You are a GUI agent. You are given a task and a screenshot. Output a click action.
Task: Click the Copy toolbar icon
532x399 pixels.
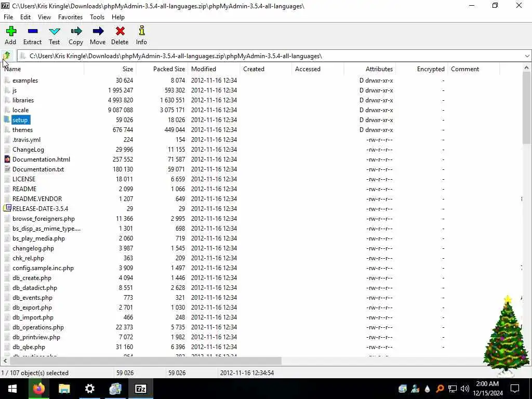76,31
